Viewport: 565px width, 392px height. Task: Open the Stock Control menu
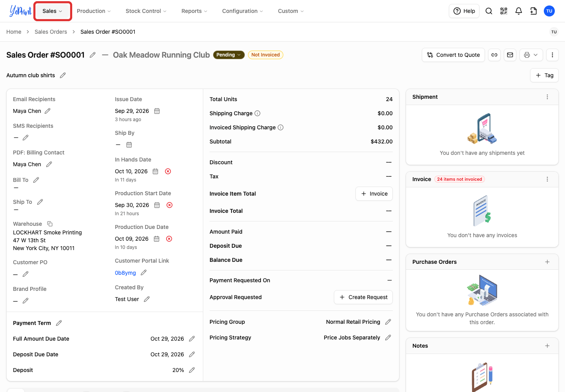(x=146, y=11)
